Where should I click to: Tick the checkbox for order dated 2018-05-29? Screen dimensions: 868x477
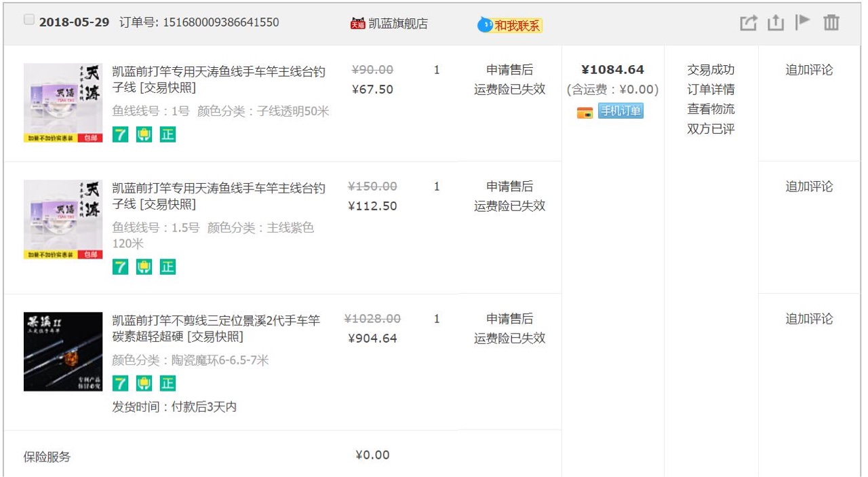29,20
